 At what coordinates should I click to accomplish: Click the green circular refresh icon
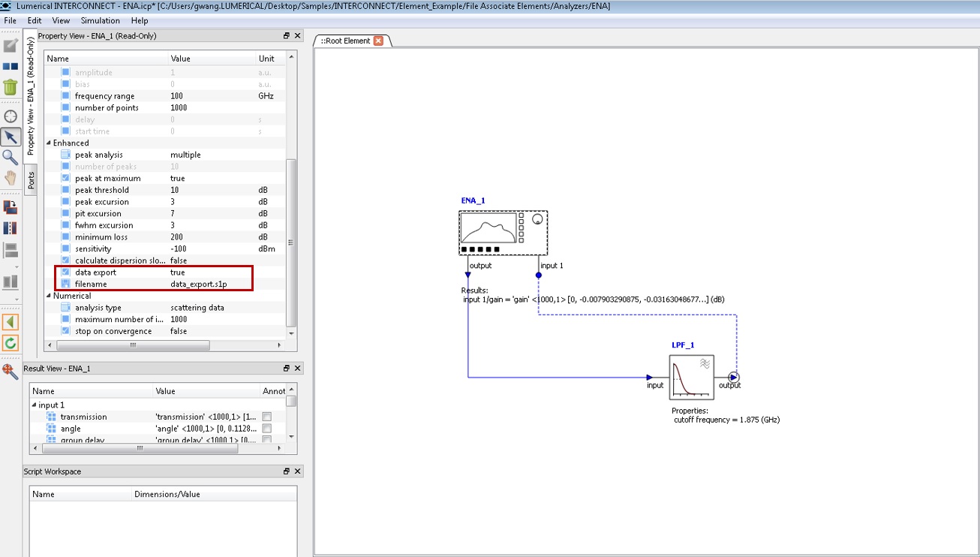pyautogui.click(x=11, y=343)
